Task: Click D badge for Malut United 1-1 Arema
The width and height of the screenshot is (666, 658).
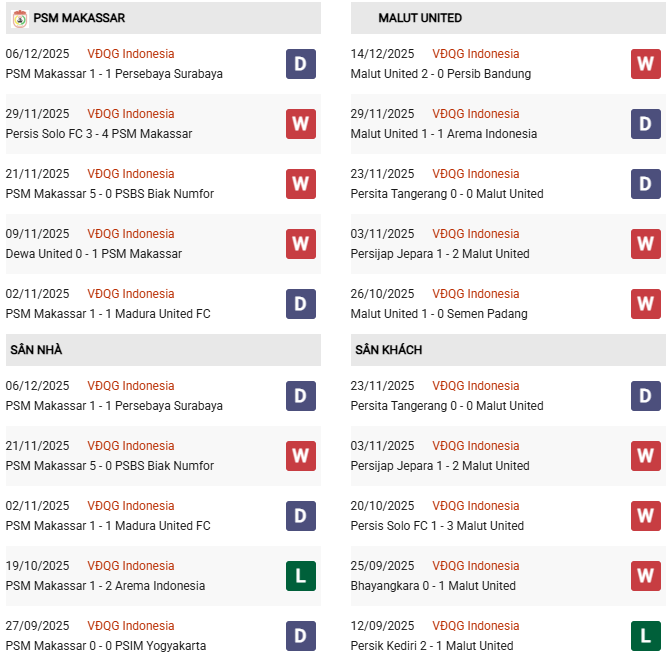Action: click(x=646, y=124)
